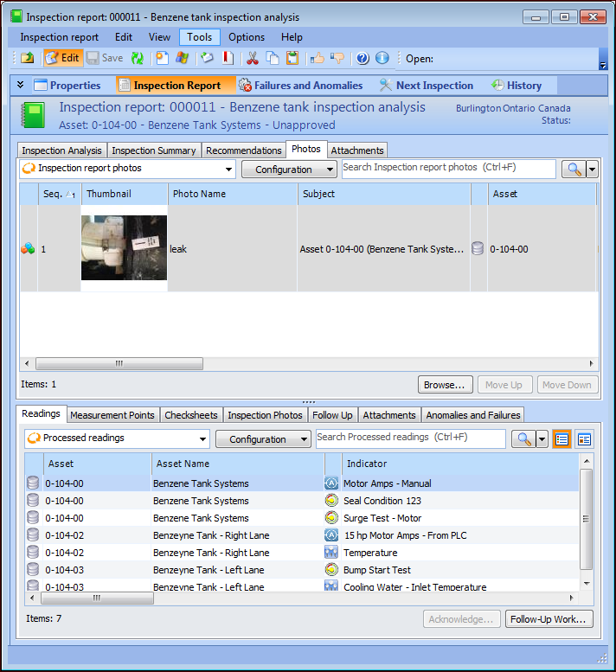Open the Inspection report photos dropdown

pyautogui.click(x=228, y=170)
